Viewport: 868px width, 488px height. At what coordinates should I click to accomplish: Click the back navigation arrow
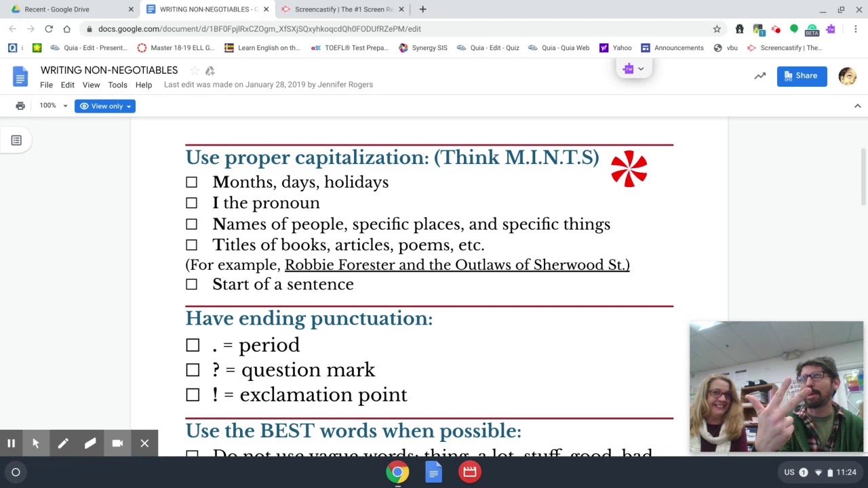pos(13,29)
